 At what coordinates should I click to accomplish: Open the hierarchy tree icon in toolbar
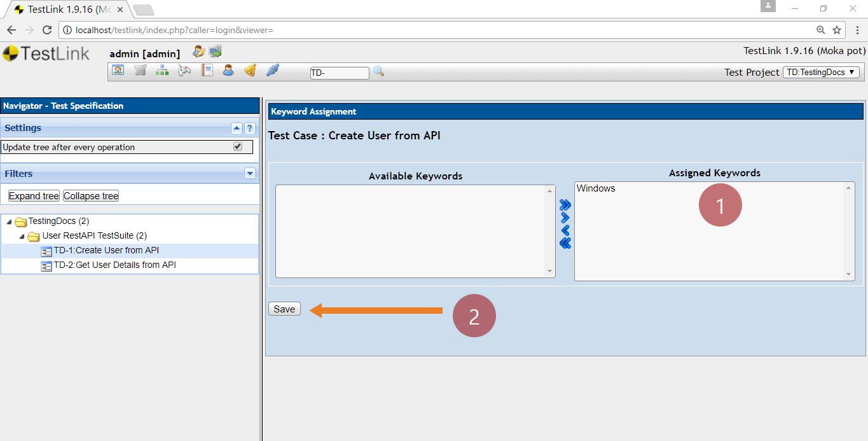coord(162,71)
